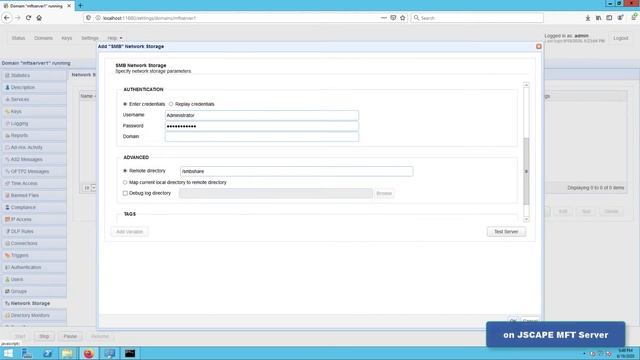Click the Password input field

pos(262,126)
